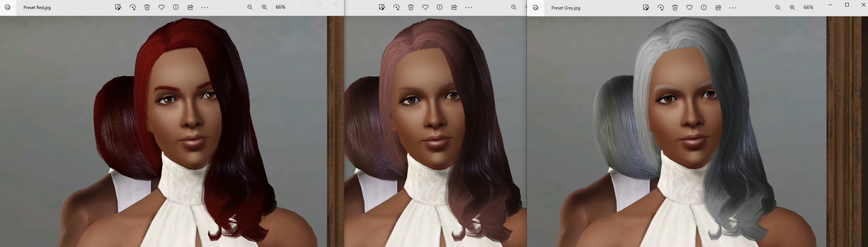The image size is (868, 247).
Task: Favorite the photo in the middle window
Action: pyautogui.click(x=425, y=7)
